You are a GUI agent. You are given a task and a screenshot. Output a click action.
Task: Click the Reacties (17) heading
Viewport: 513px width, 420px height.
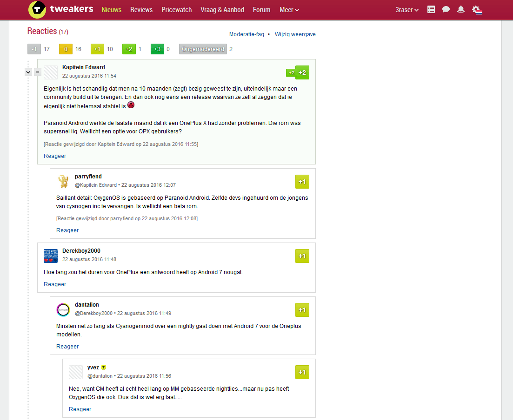click(48, 31)
